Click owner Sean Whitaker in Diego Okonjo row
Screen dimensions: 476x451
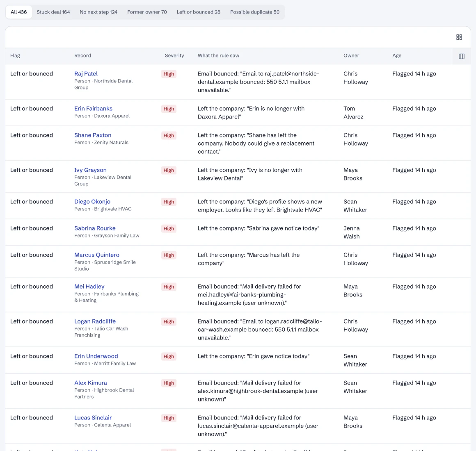pos(355,206)
